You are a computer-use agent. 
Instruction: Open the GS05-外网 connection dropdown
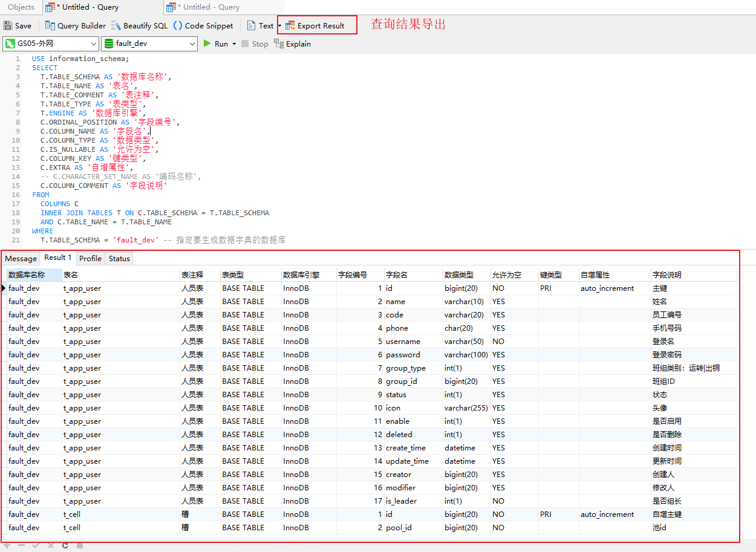(x=51, y=44)
